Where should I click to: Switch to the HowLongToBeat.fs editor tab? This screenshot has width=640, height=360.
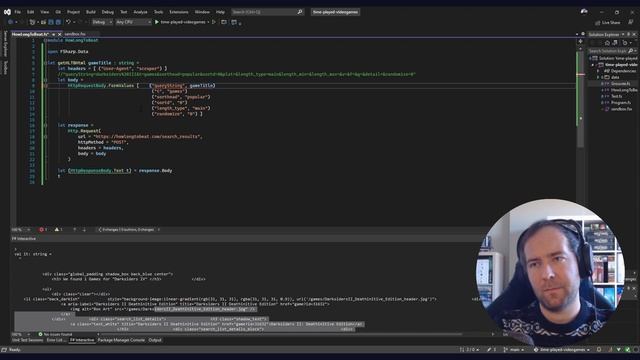[x=30, y=34]
